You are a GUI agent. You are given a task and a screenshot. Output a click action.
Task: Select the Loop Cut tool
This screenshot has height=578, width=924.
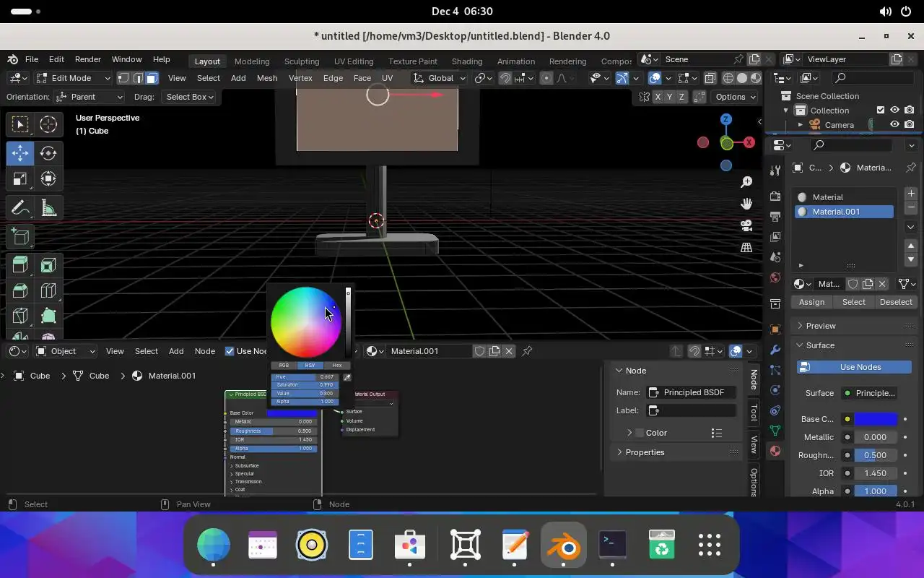point(48,290)
